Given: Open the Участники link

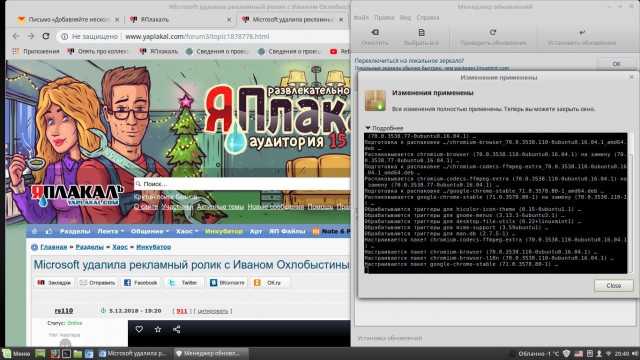Looking at the screenshot, I should pyautogui.click(x=177, y=207).
